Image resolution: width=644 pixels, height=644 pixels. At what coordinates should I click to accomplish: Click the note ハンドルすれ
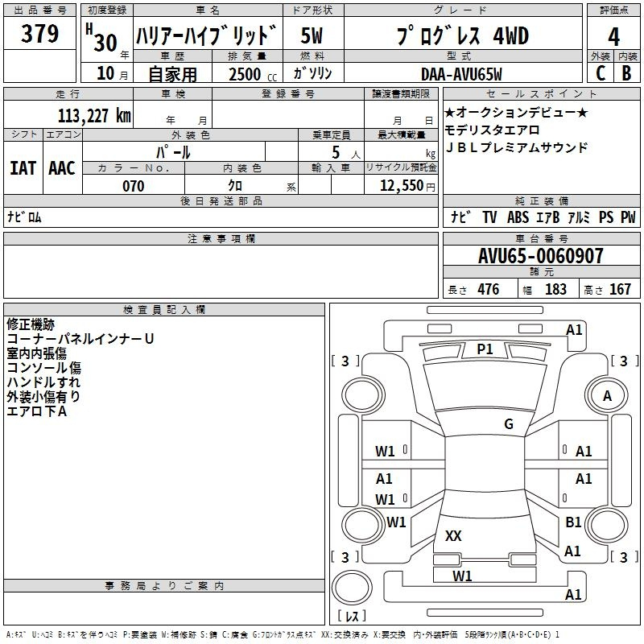point(43,382)
